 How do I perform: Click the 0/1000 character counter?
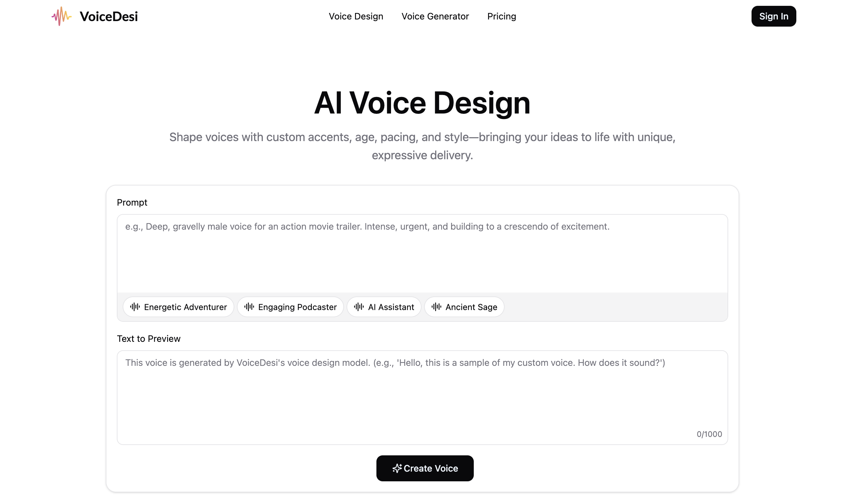pyautogui.click(x=709, y=434)
